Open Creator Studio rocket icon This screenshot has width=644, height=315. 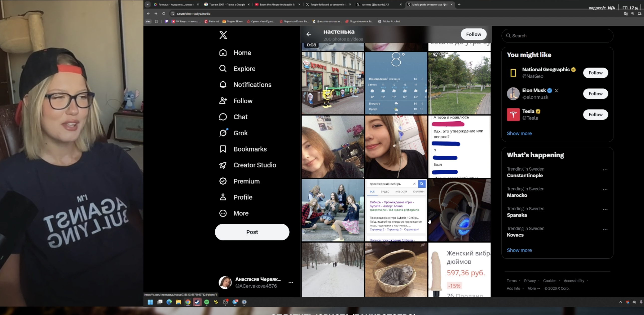tap(223, 165)
